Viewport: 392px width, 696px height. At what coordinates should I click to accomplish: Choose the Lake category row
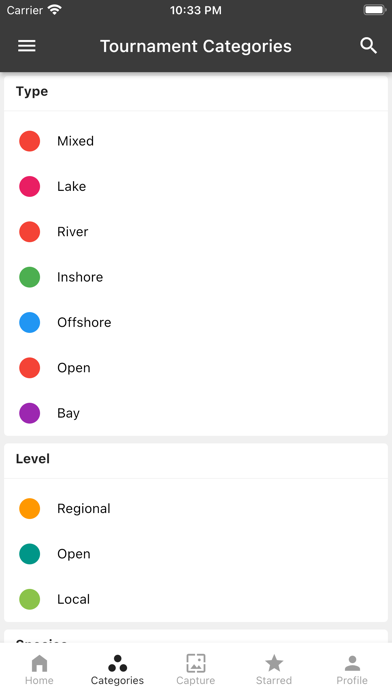[196, 186]
